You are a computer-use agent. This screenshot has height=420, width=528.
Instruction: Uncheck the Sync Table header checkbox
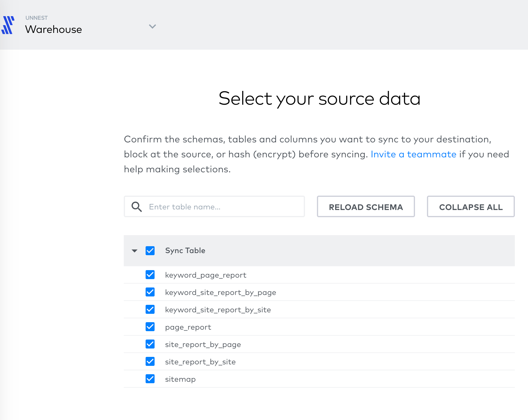pyautogui.click(x=150, y=251)
